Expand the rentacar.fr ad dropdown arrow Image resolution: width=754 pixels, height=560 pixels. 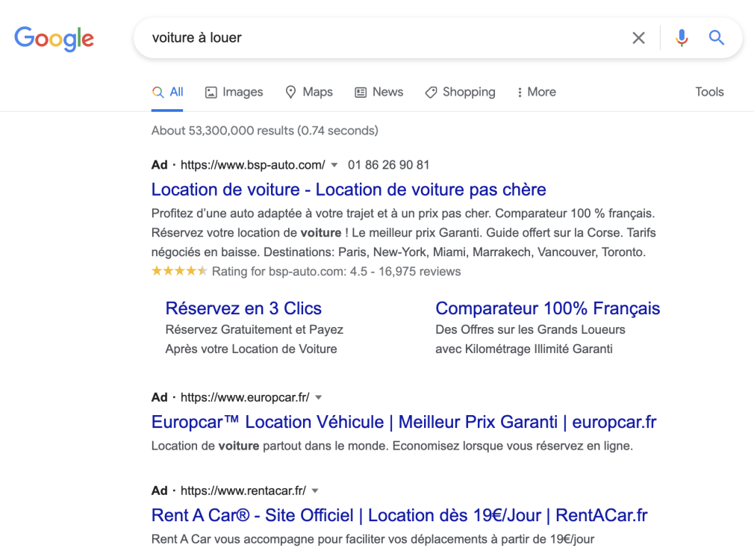pos(314,491)
